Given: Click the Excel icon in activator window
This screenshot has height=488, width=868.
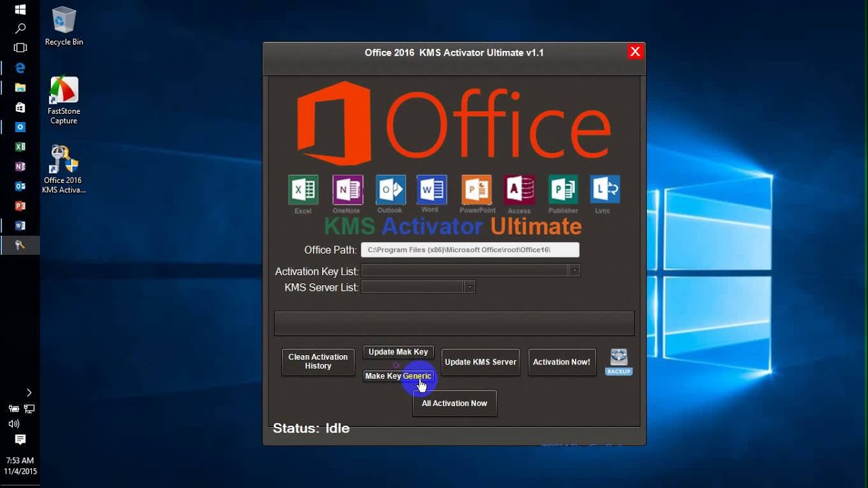Looking at the screenshot, I should (303, 190).
